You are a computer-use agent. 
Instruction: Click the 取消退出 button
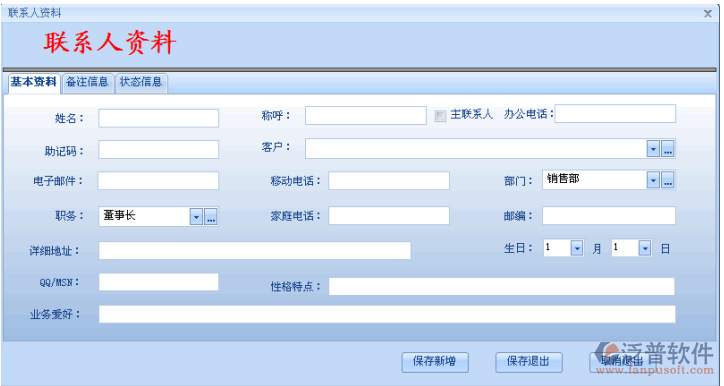(622, 362)
